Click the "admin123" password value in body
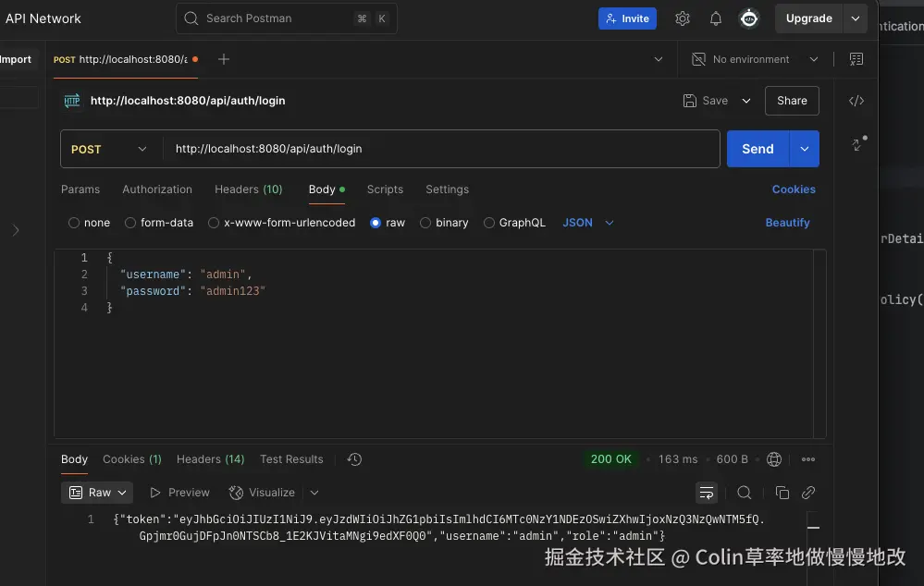Image resolution: width=924 pixels, height=586 pixels. pos(233,291)
